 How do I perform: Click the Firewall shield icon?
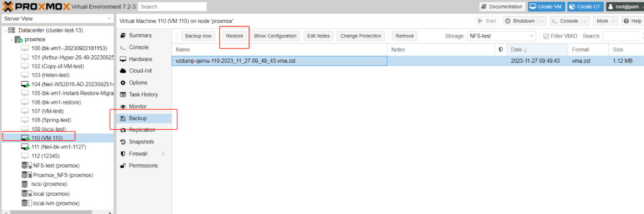click(123, 154)
